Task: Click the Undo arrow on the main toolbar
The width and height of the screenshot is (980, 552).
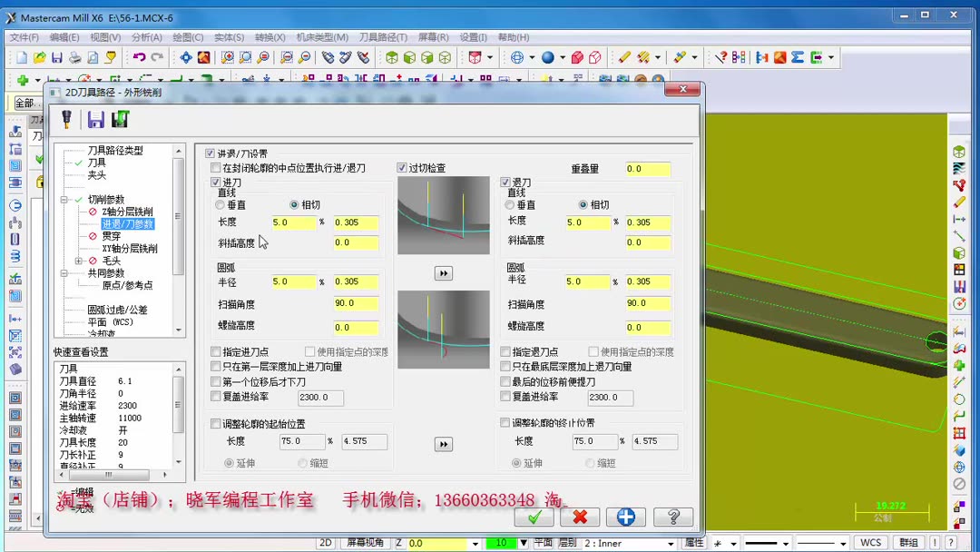Action: [140, 56]
